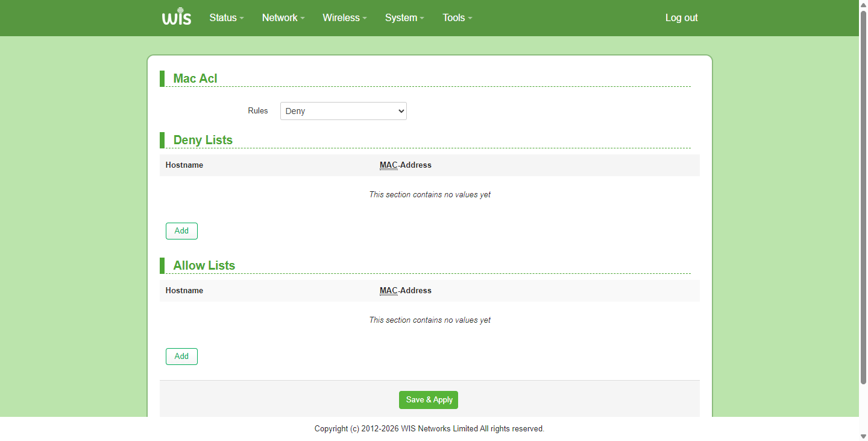The width and height of the screenshot is (868, 441).
Task: Click the Deny Lists heading
Action: (203, 140)
